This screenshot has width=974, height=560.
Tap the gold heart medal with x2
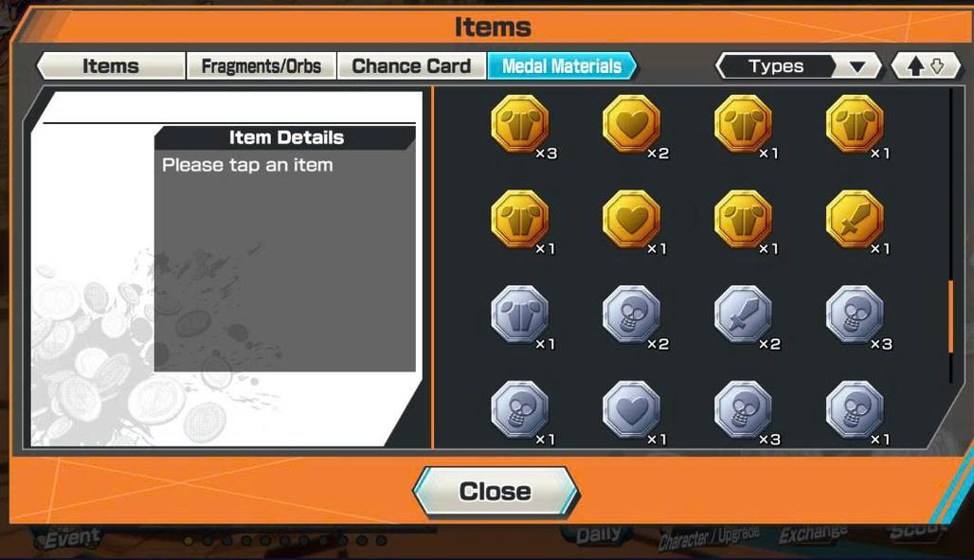(632, 123)
